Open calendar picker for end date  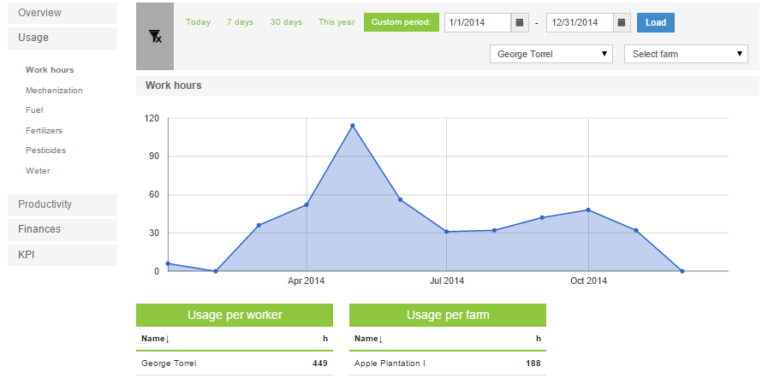click(x=622, y=23)
